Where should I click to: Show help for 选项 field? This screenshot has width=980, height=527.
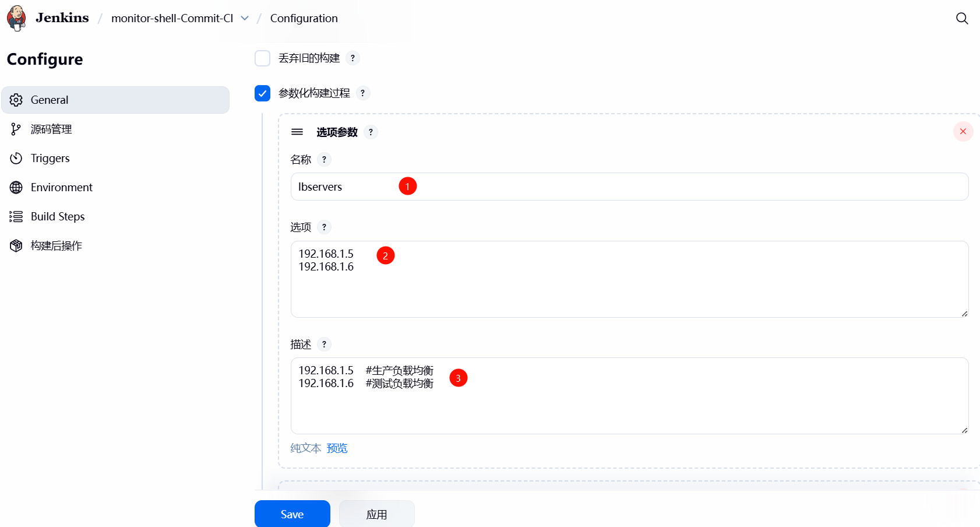[325, 227]
